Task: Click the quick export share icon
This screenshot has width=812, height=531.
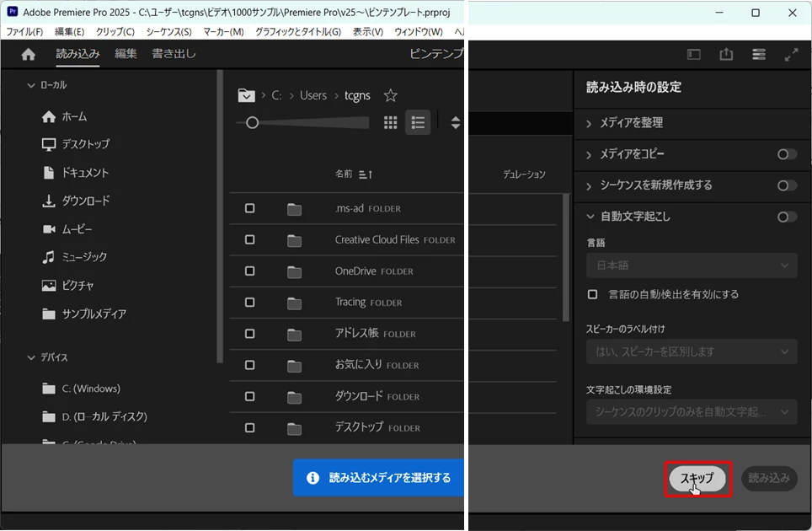Action: tap(726, 54)
